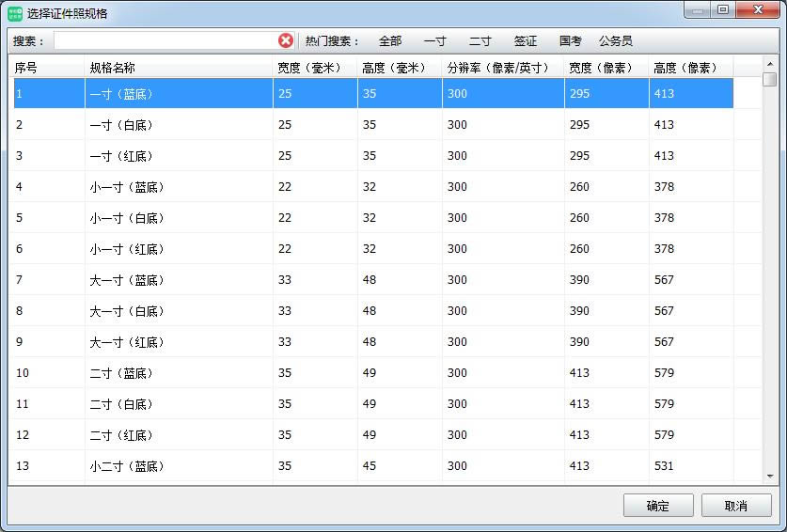The image size is (787, 532).
Task: Select row 大一寸（白底）
Action: tap(373, 311)
